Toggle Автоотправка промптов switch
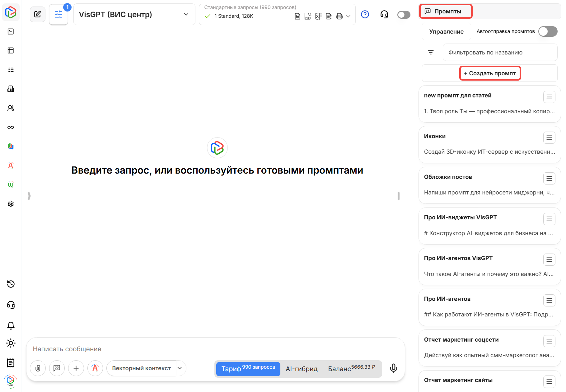Screen dimensions: 566x392 [x=548, y=31]
